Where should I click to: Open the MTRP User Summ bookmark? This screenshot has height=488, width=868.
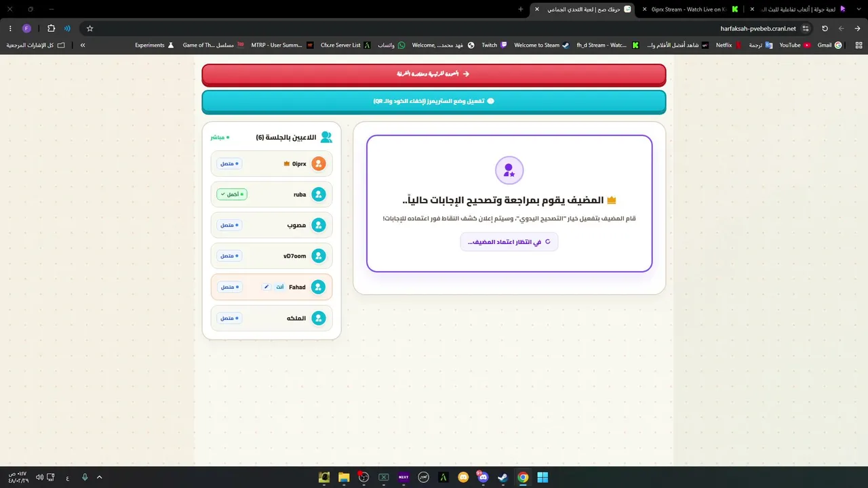[282, 45]
